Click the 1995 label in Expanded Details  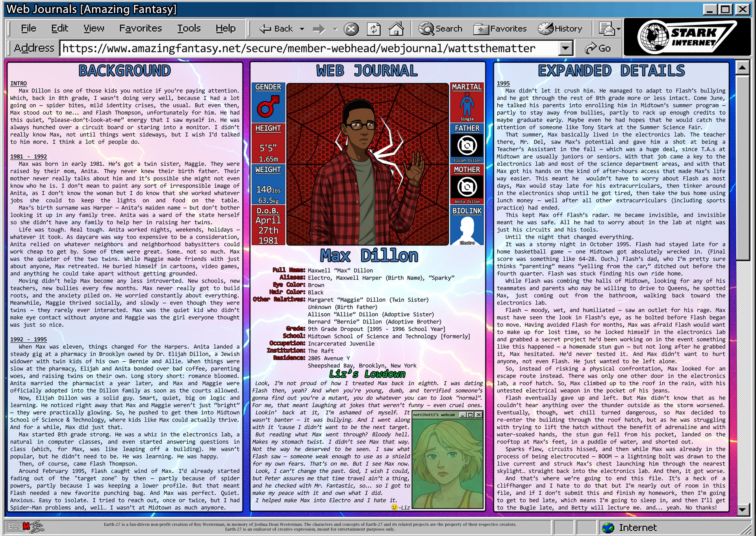click(503, 83)
